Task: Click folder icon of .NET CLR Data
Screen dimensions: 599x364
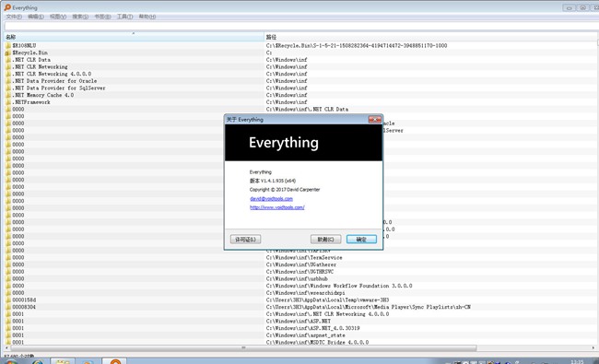Action: 8,60
